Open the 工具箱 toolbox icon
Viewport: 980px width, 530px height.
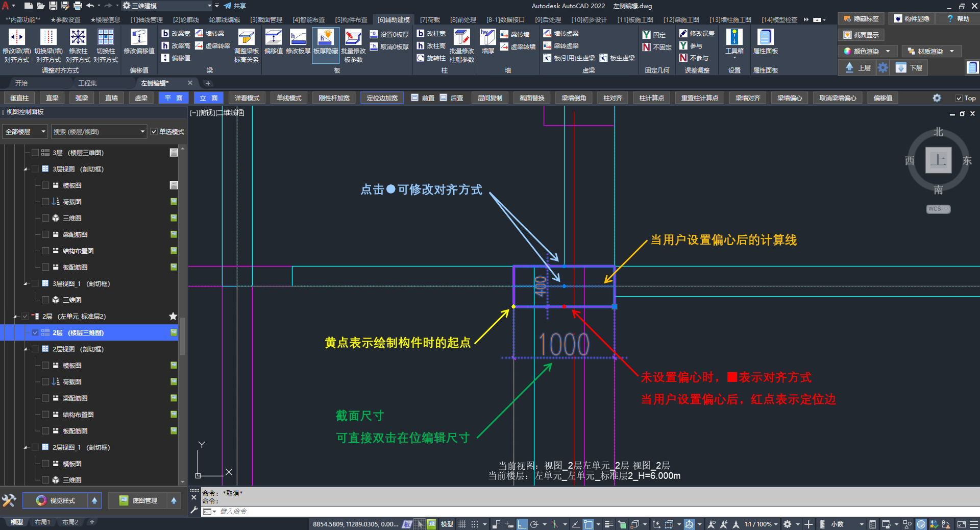coord(734,38)
